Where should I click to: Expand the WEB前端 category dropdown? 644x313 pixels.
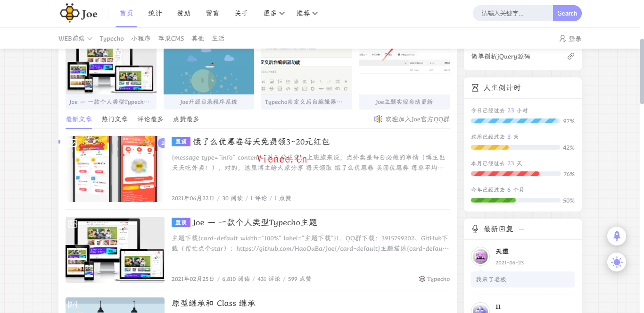point(75,39)
